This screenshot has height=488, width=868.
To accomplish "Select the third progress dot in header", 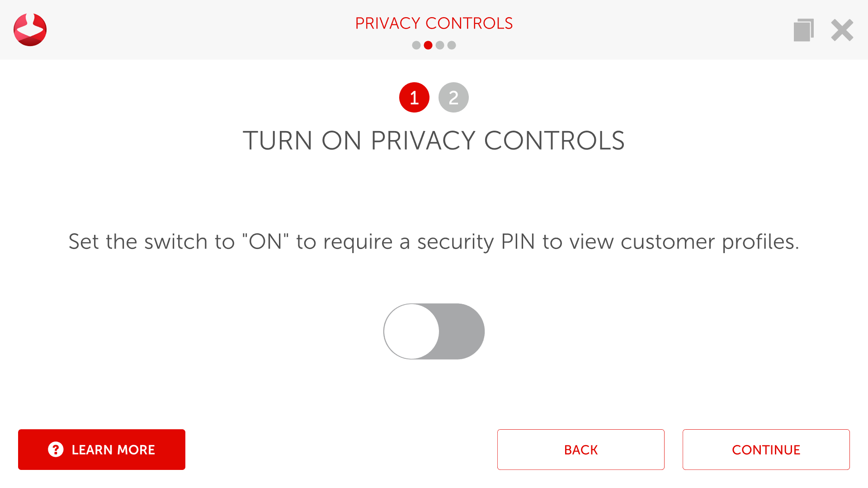I will [440, 45].
